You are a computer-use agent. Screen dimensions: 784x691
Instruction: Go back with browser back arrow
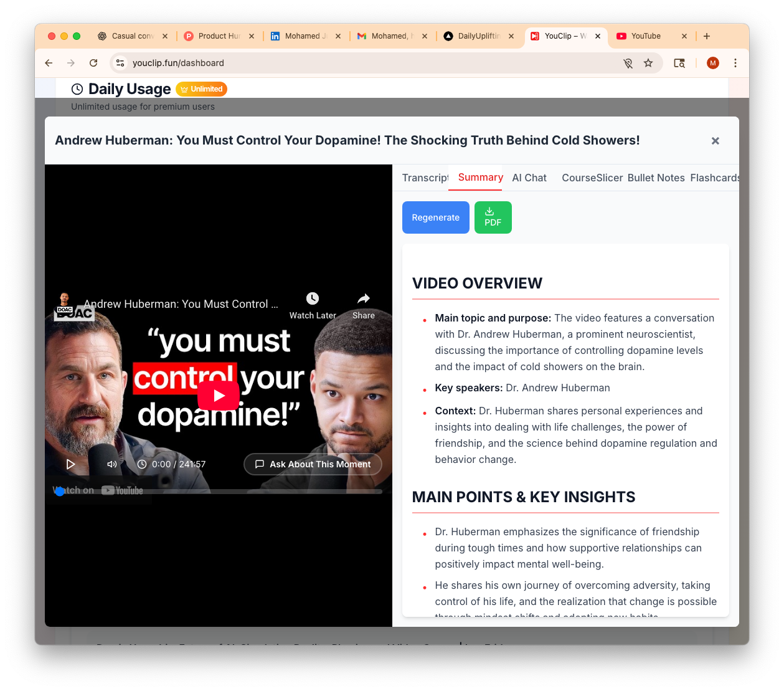(x=49, y=63)
